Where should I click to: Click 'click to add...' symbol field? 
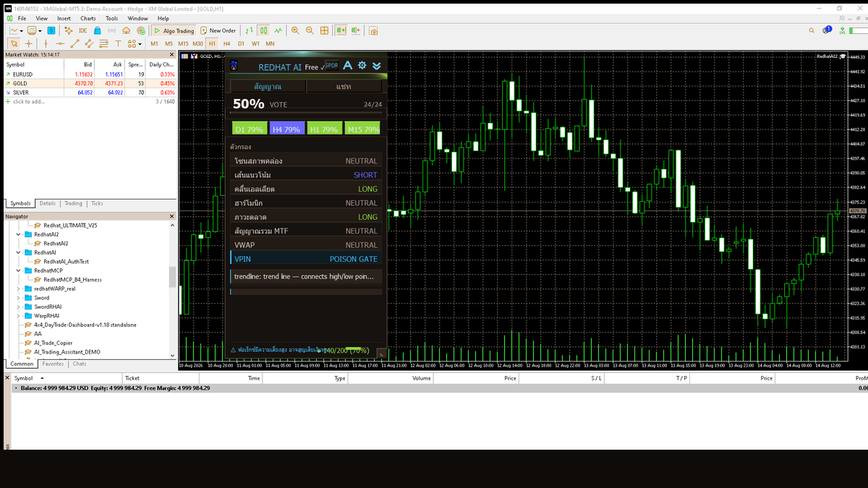point(29,101)
